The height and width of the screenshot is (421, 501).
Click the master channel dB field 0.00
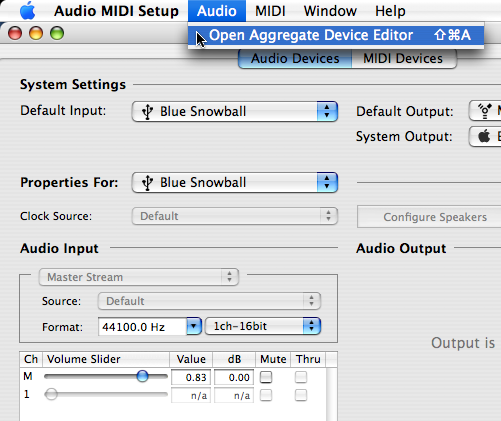234,377
